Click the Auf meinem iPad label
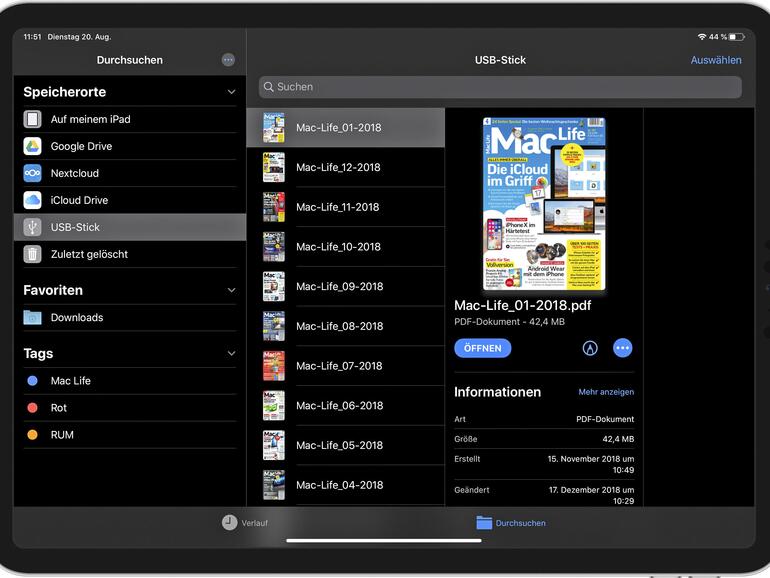This screenshot has width=770, height=578. point(90,119)
